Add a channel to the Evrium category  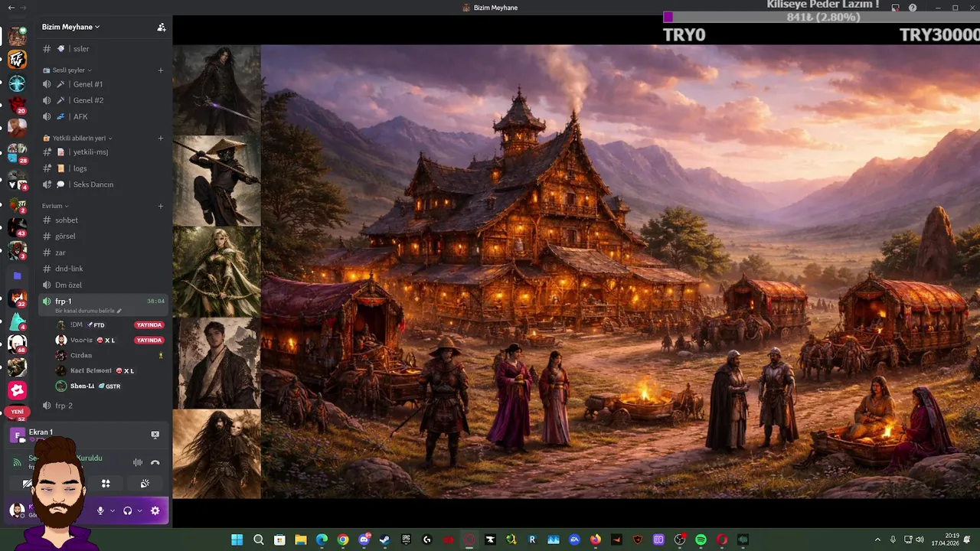161,206
